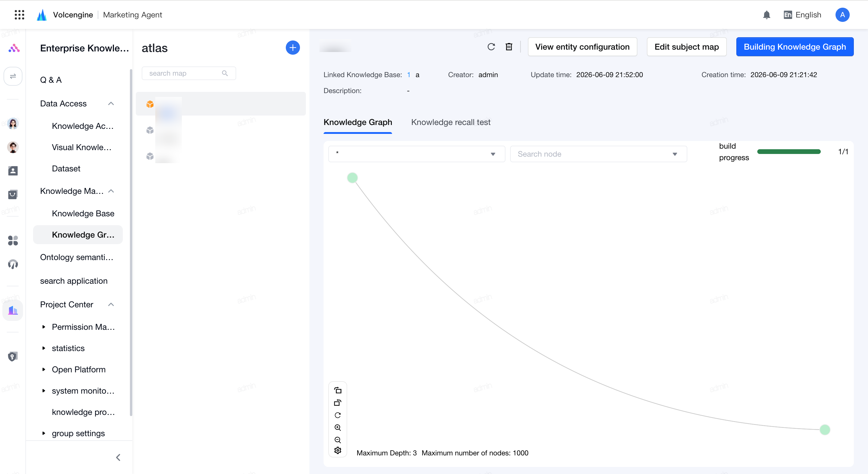Open the admin avatar menu
This screenshot has height=474, width=868.
[x=842, y=15]
